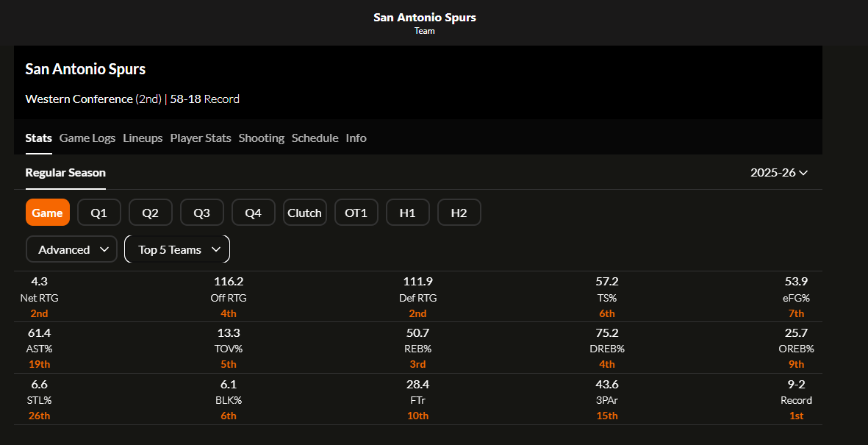Open the Info tab
Image resolution: width=868 pixels, height=445 pixels.
tap(356, 138)
